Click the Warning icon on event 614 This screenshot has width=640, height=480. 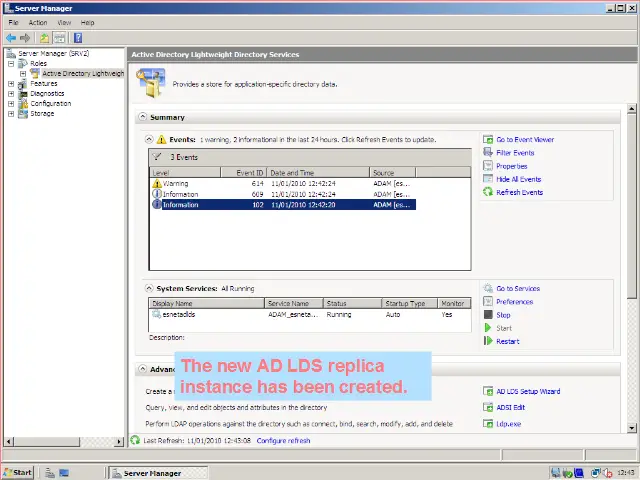[157, 184]
